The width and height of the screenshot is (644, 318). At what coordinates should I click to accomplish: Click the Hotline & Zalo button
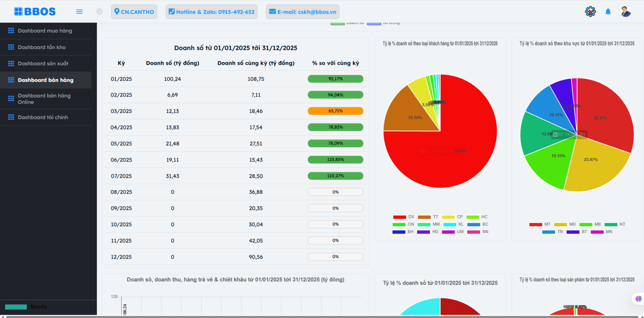[211, 12]
